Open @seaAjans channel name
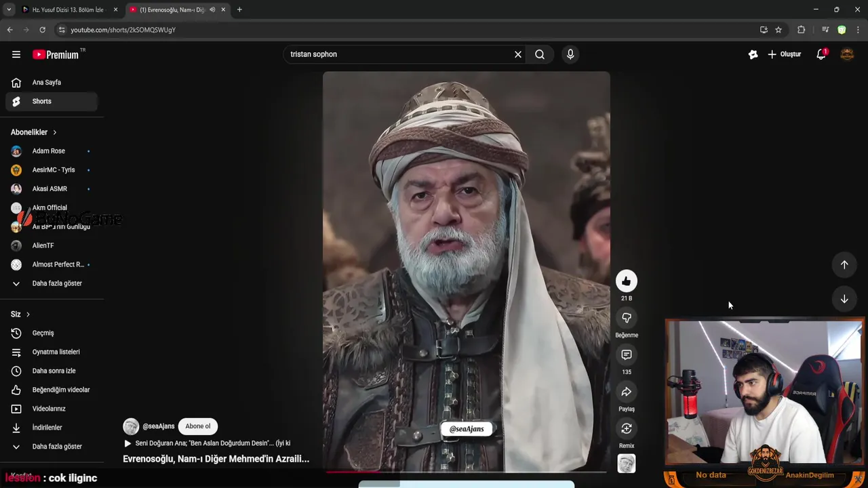Viewport: 868px width, 488px height. coord(159,426)
